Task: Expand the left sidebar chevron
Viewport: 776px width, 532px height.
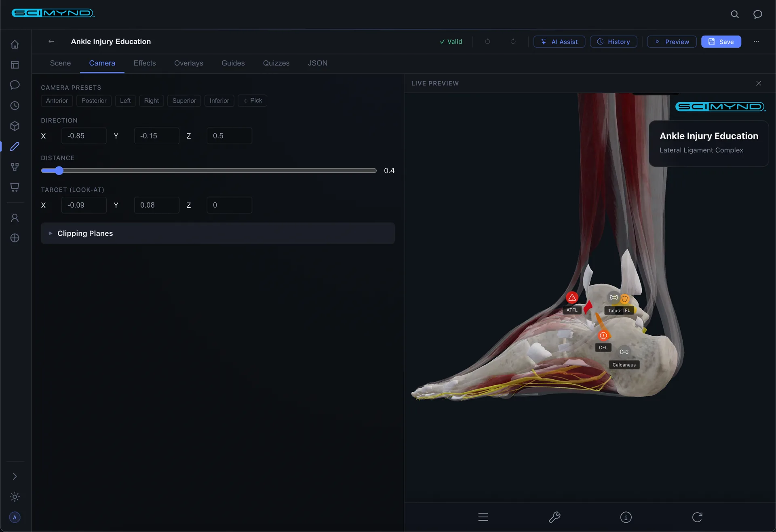Action: (x=15, y=477)
